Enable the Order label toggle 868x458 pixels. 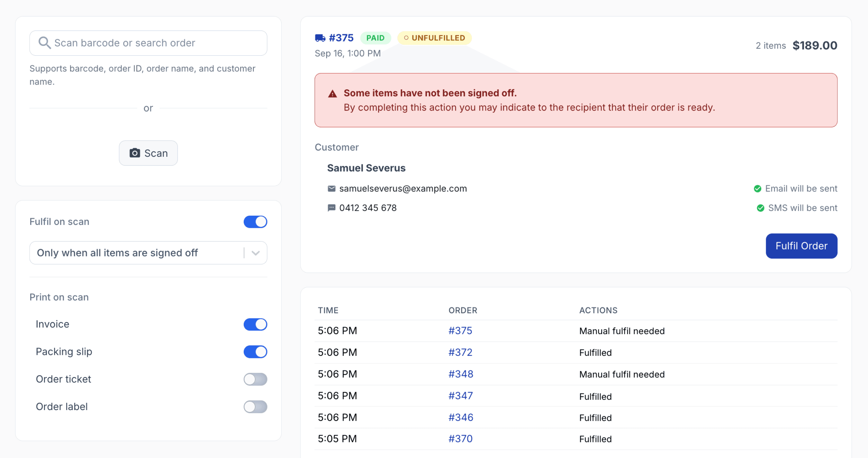[255, 407]
